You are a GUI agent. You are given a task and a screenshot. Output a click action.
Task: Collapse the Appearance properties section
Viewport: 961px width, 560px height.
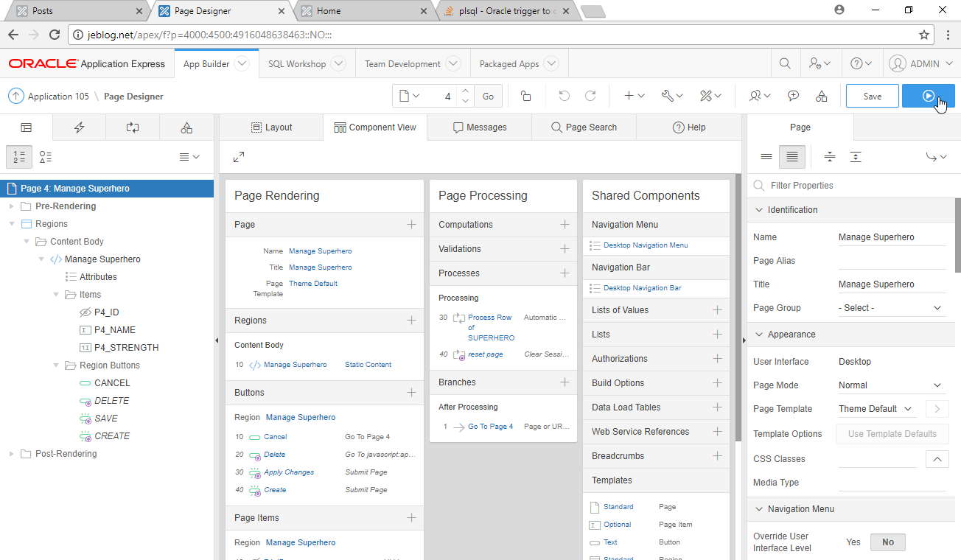pos(758,335)
